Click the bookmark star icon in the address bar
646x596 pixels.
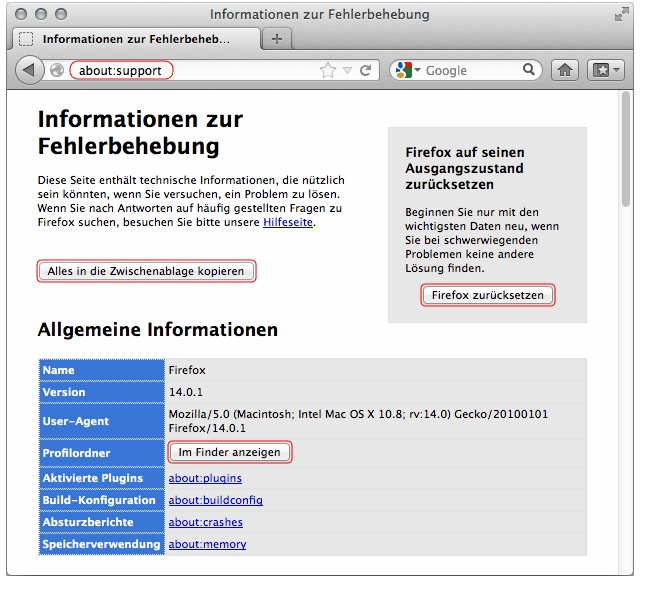328,70
